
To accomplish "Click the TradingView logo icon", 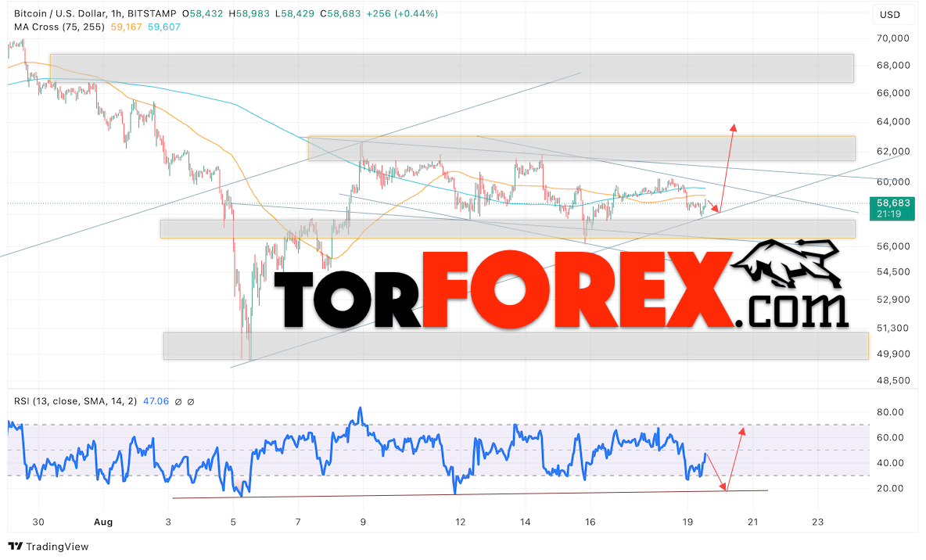I will point(16,547).
